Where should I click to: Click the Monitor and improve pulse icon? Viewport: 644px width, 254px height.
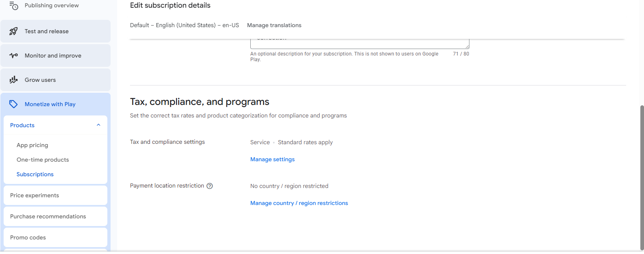(x=14, y=55)
